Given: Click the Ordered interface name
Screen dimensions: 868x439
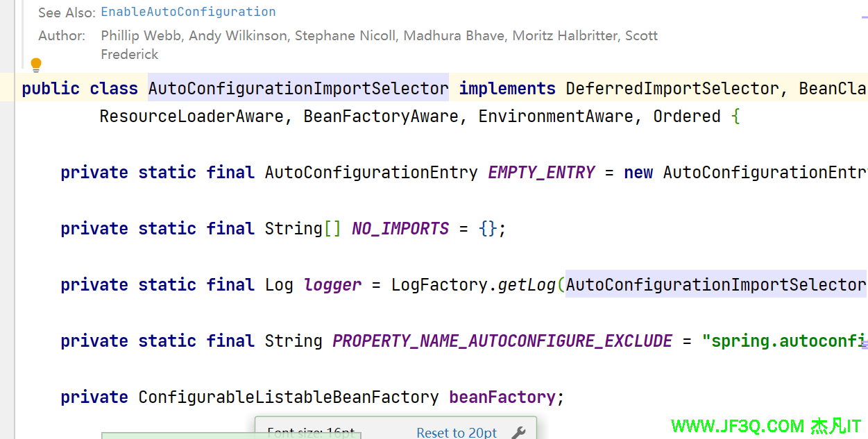Looking at the screenshot, I should pyautogui.click(x=687, y=117).
